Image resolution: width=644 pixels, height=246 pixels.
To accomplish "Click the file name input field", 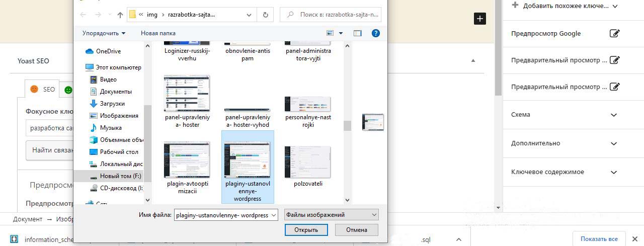I will pos(222,215).
